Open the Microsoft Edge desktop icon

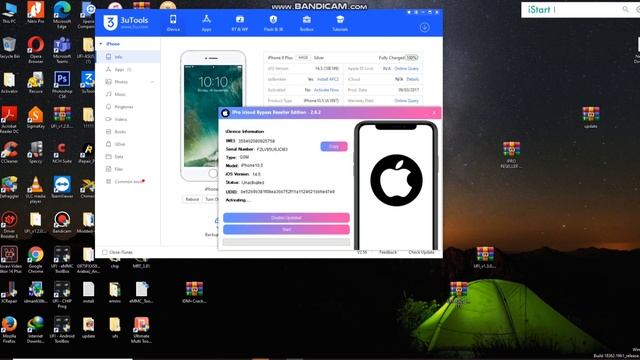click(x=62, y=14)
